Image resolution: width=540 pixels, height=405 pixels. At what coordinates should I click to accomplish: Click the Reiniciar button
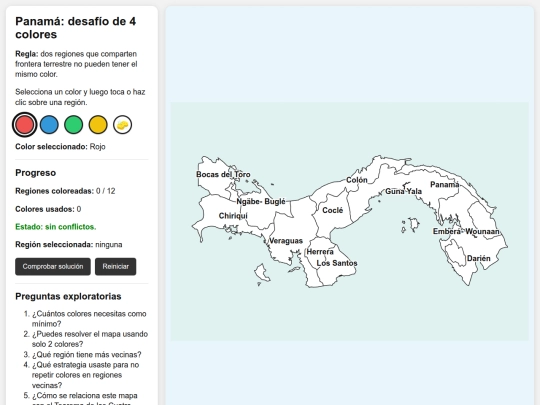pyautogui.click(x=115, y=267)
